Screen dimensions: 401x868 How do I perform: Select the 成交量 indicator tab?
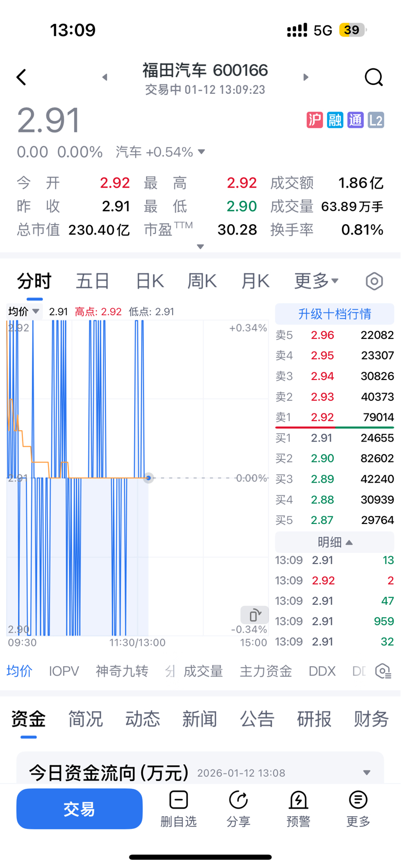click(203, 671)
